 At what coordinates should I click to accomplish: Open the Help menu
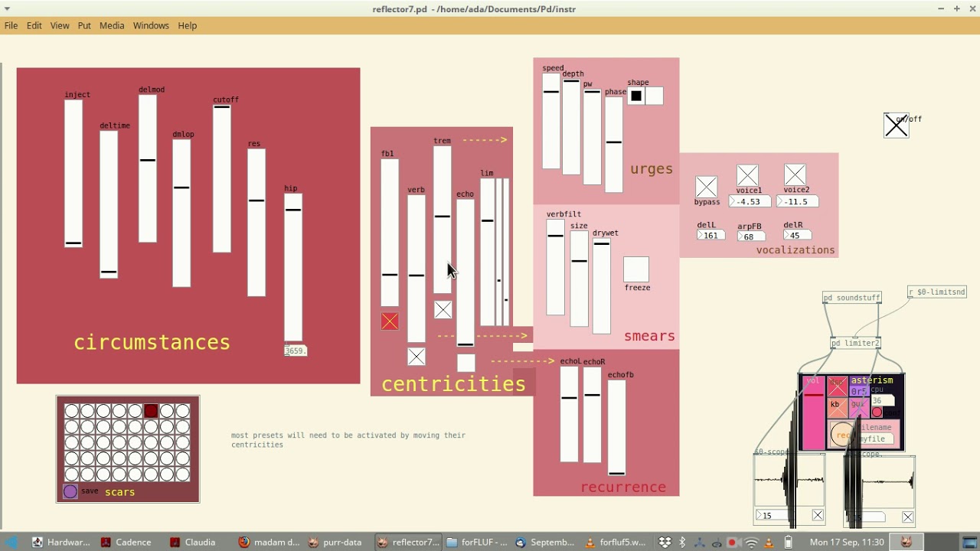(x=188, y=25)
